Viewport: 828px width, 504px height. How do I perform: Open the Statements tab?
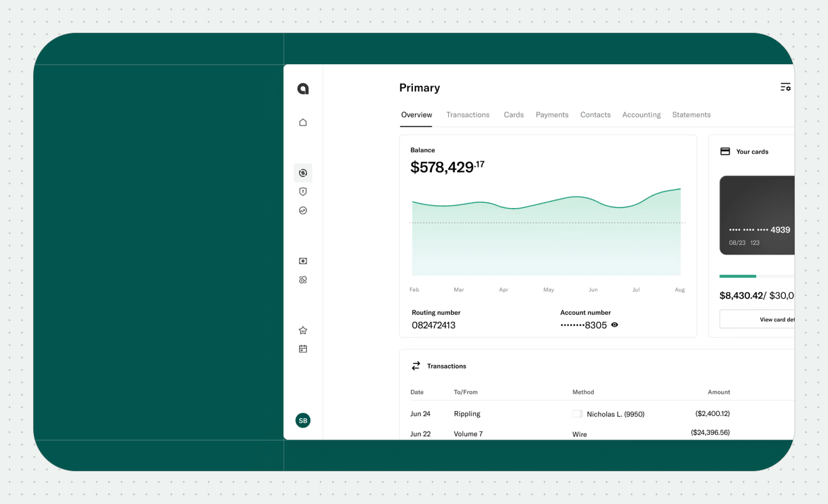(x=691, y=115)
